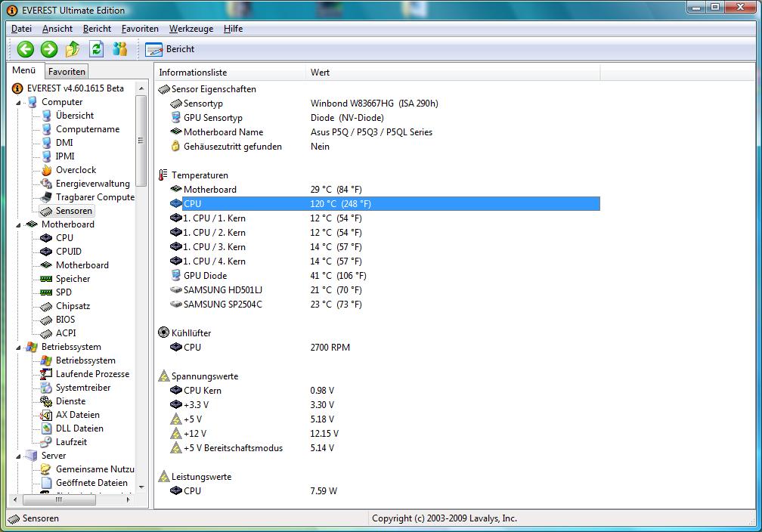This screenshot has width=762, height=532.
Task: Select the Sensoren tree item
Action: pyautogui.click(x=74, y=211)
